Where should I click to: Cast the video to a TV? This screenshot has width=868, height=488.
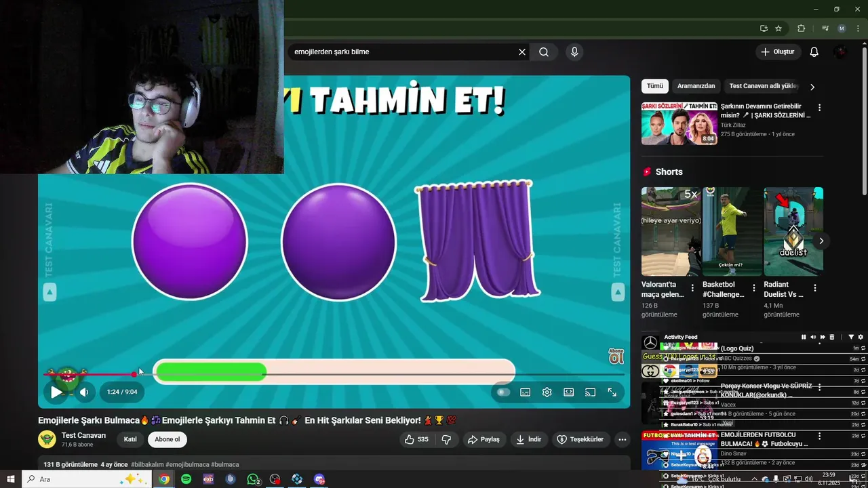[x=590, y=392]
